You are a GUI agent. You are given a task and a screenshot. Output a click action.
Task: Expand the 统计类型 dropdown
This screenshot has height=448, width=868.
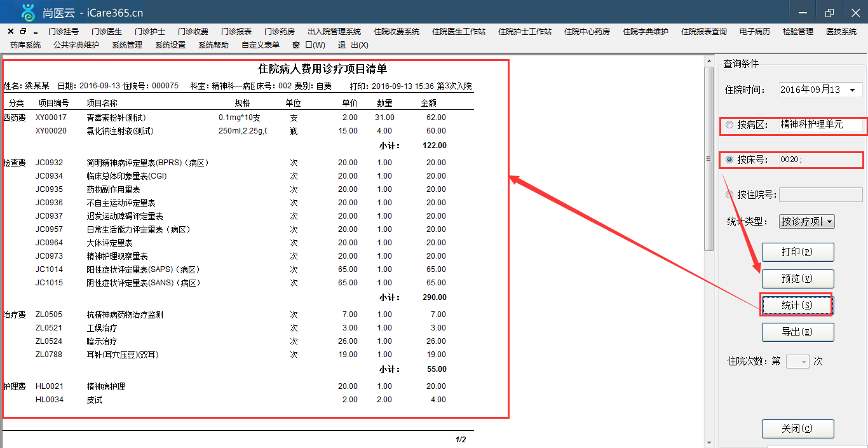point(829,222)
